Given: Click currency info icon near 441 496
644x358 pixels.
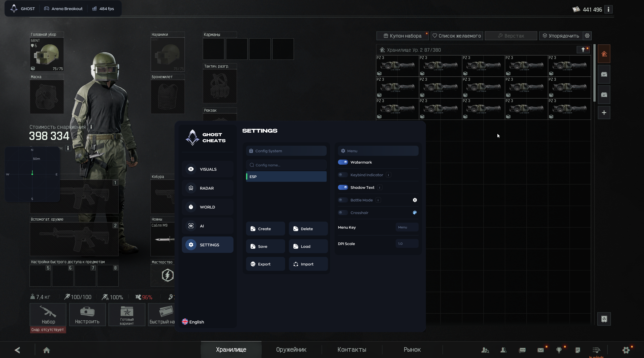Looking at the screenshot, I should tap(608, 9).
